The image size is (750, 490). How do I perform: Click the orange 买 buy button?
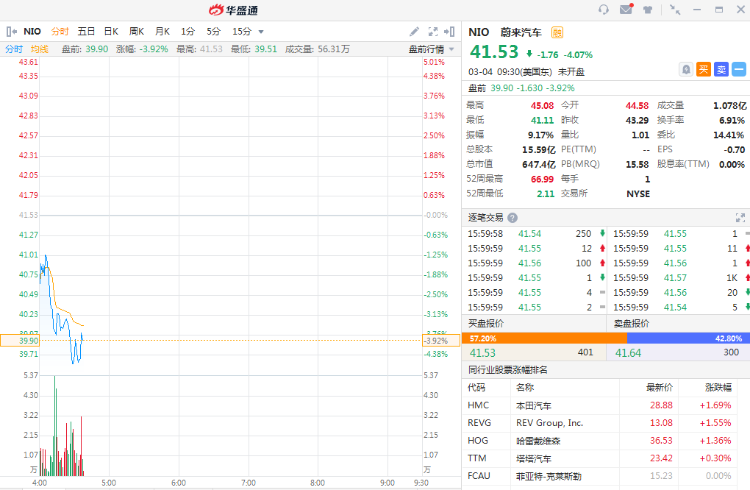coord(704,69)
